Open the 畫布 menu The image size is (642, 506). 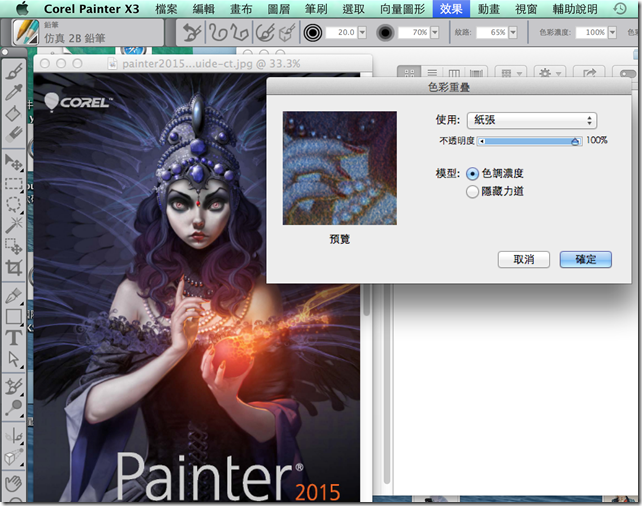coord(241,9)
